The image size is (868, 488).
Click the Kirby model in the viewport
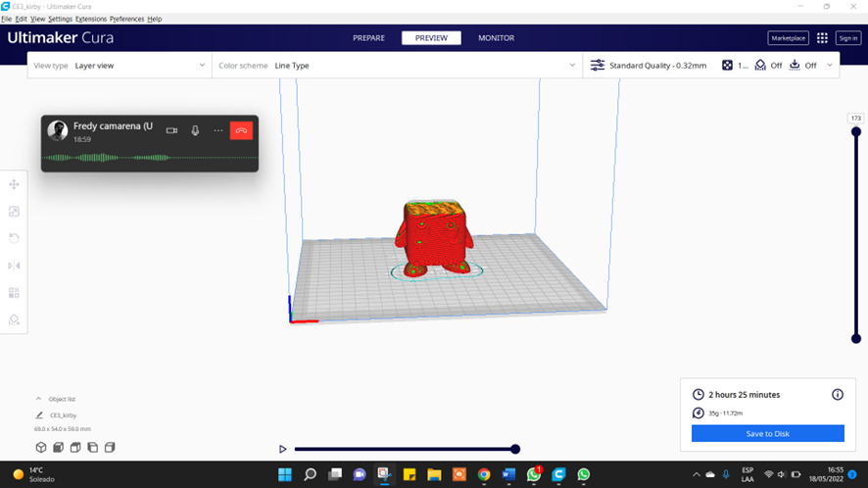[x=434, y=238]
